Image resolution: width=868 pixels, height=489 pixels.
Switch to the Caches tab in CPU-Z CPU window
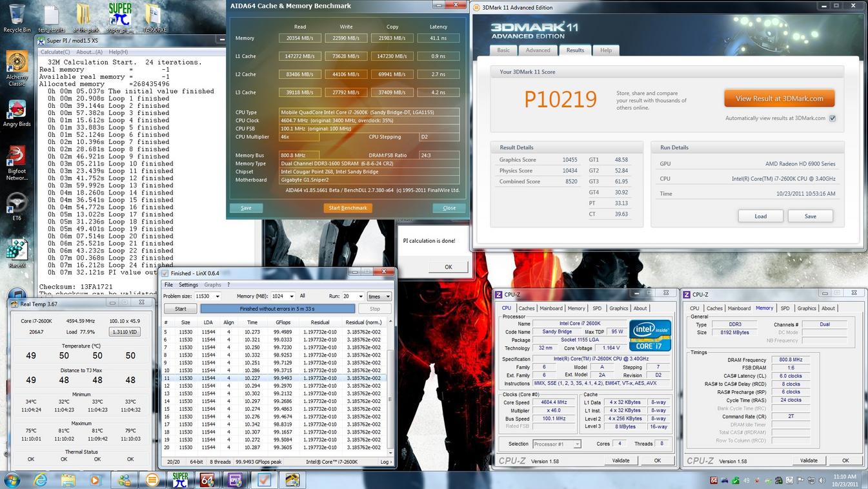(x=527, y=308)
